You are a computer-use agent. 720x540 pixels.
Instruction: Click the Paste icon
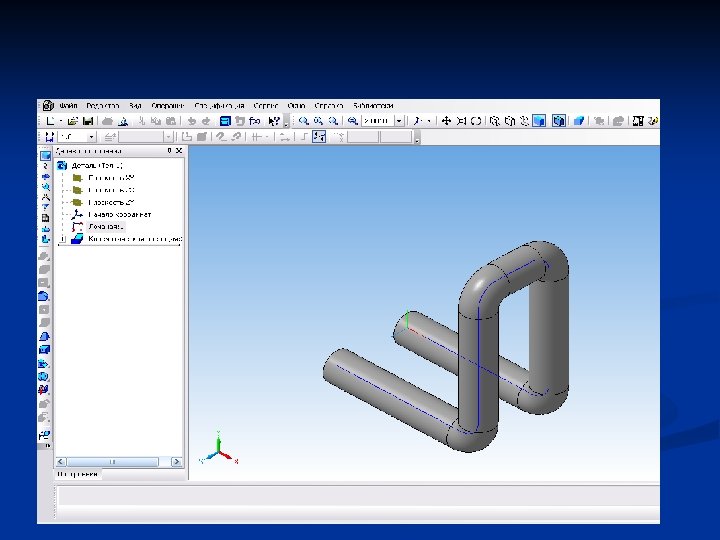(171, 121)
